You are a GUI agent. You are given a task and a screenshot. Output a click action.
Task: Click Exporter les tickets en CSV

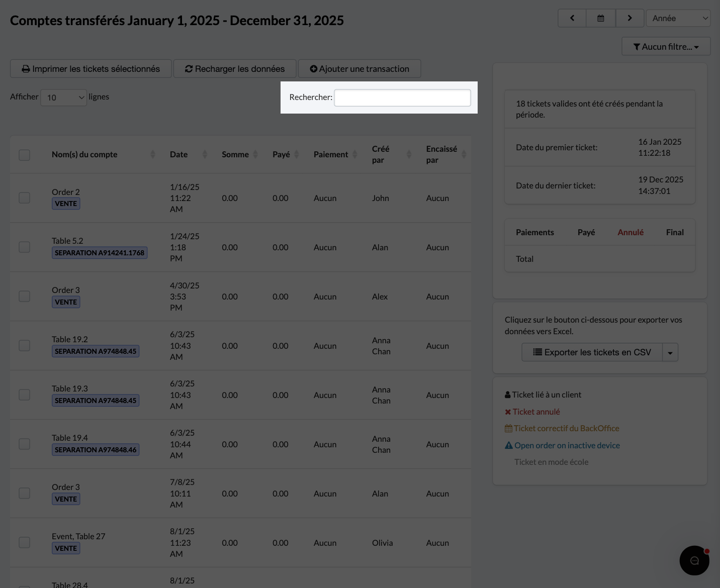click(x=592, y=352)
